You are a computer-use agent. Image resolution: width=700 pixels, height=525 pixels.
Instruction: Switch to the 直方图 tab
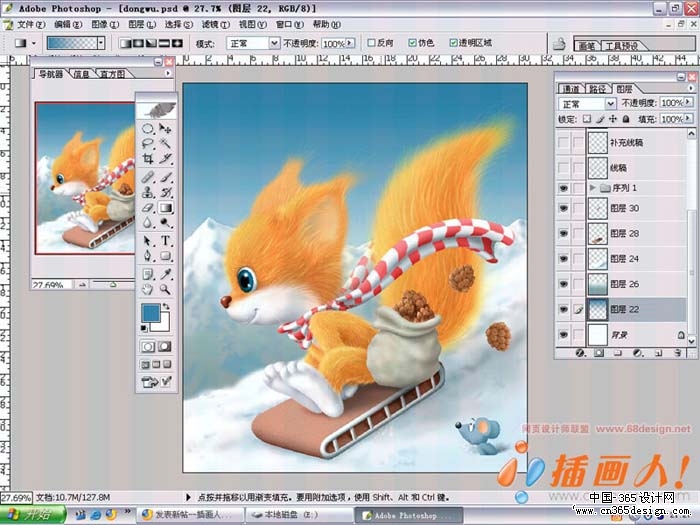[x=112, y=74]
